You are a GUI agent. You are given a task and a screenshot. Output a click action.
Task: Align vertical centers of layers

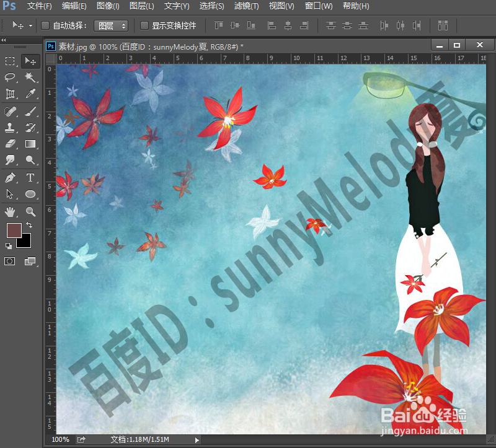pyautogui.click(x=235, y=25)
